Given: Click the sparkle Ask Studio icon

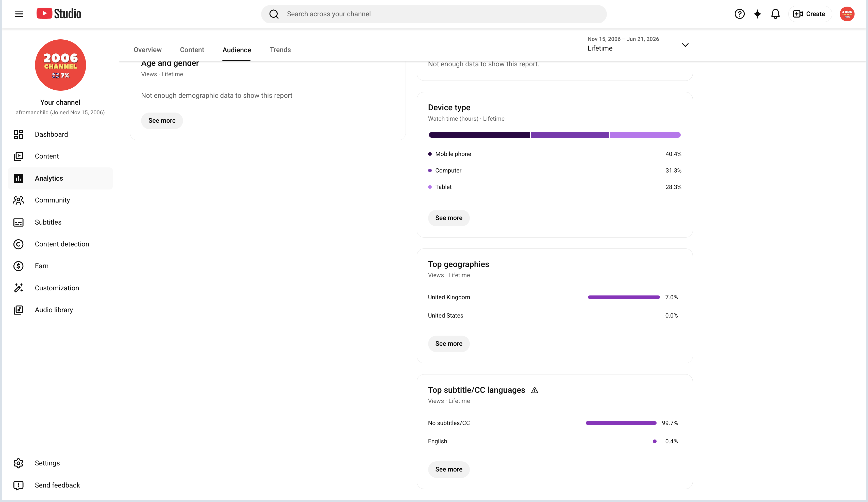Looking at the screenshot, I should [x=757, y=14].
